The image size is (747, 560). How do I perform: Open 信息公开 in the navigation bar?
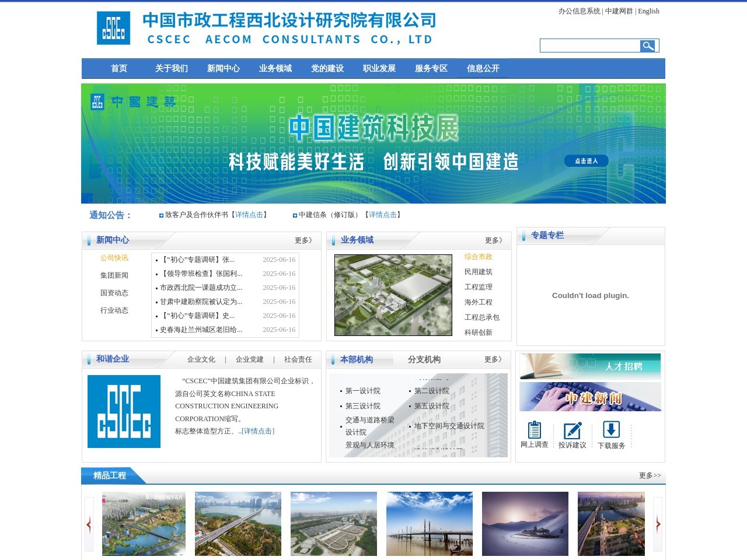pos(483,68)
